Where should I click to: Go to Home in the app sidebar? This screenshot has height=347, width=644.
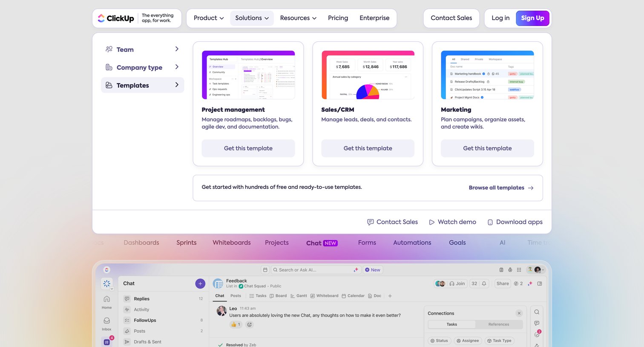tap(107, 302)
